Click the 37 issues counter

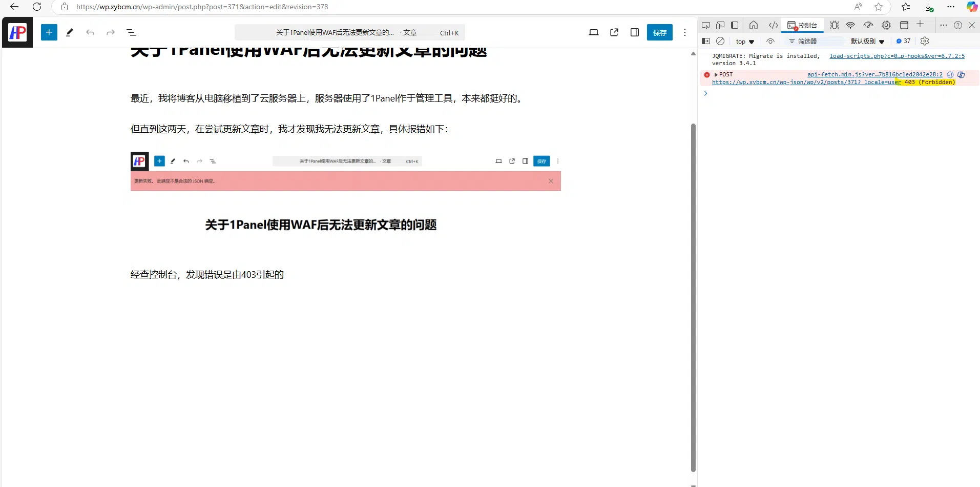[904, 41]
